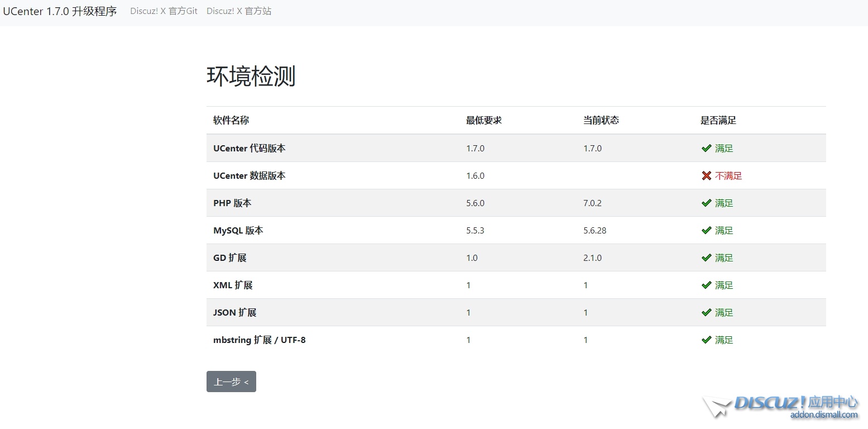Click the Discuz! 应用中心 logo watermark
Image resolution: width=868 pixels, height=429 pixels.
coord(781,407)
